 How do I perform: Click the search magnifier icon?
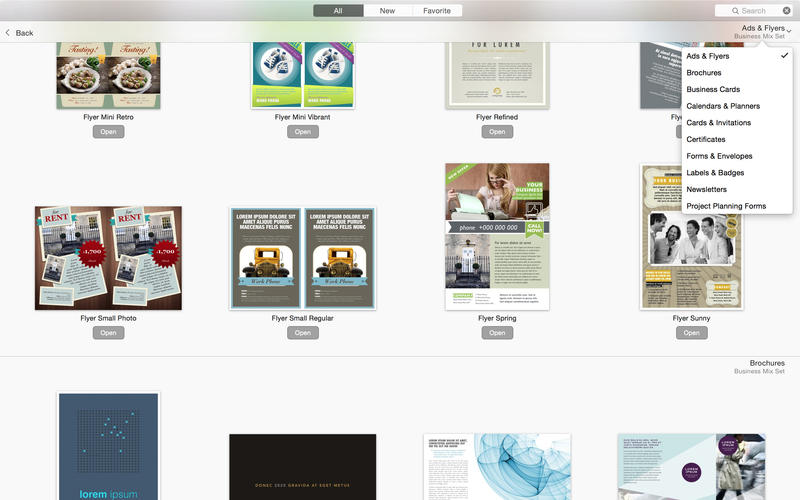click(x=734, y=11)
